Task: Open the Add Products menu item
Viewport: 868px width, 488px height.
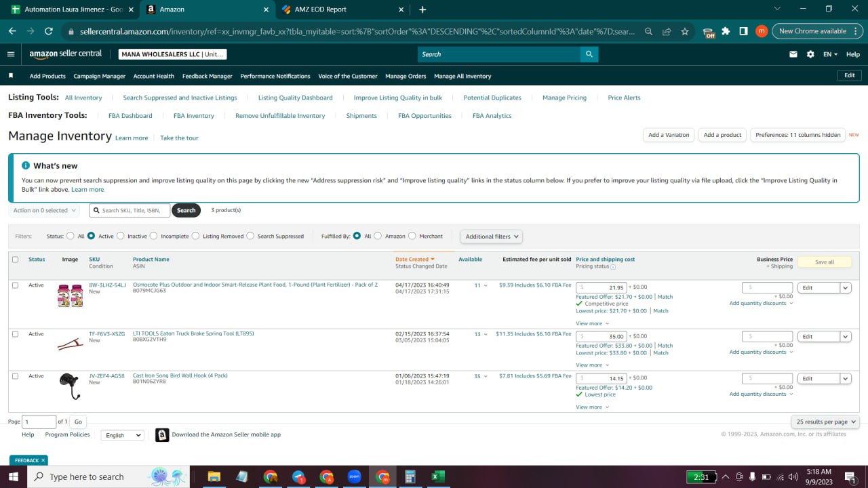Action: pos(47,76)
